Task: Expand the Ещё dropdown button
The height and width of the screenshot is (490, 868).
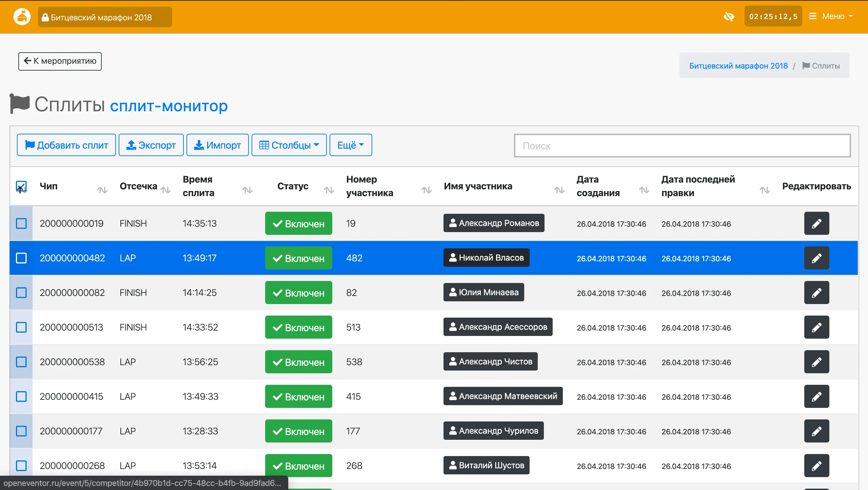Action: tap(350, 145)
